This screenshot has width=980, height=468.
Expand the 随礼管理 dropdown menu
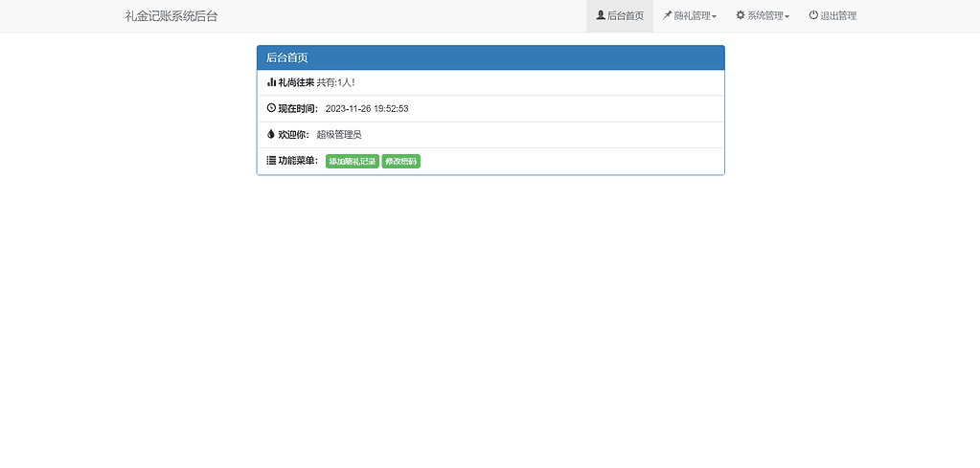[690, 15]
